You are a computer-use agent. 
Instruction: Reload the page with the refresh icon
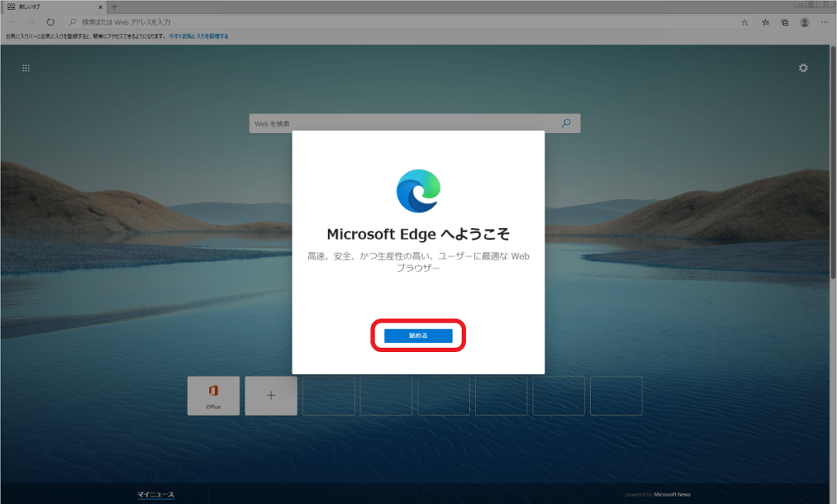[50, 22]
